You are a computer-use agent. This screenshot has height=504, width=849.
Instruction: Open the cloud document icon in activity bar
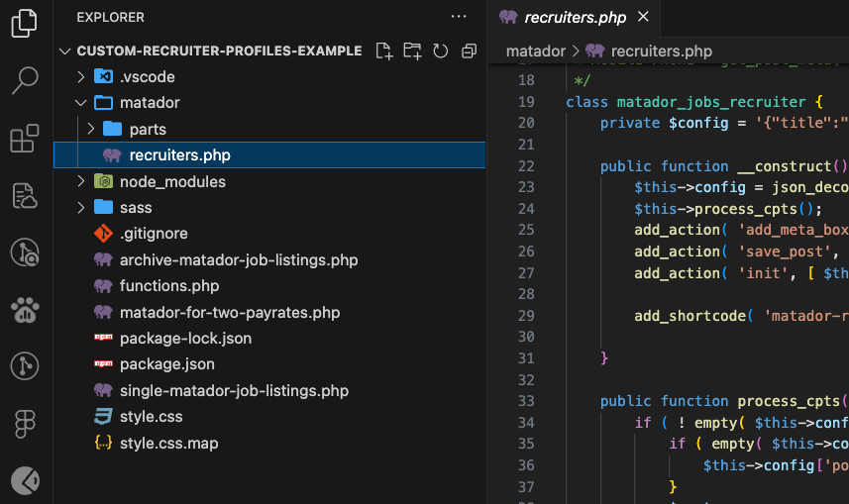click(x=25, y=195)
